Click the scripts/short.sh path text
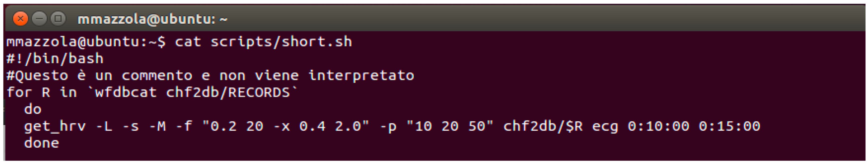The image size is (868, 165). tap(281, 42)
